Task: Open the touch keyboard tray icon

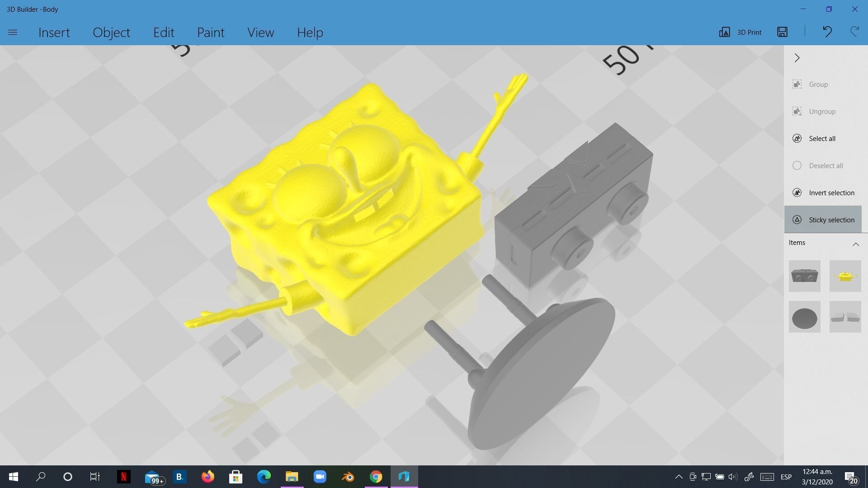Action: coord(767,477)
